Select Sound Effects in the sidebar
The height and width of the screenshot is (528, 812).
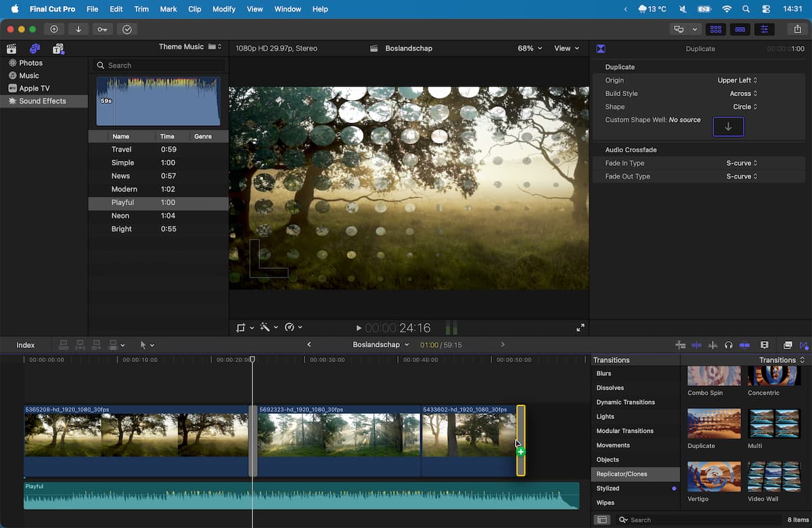(44, 101)
